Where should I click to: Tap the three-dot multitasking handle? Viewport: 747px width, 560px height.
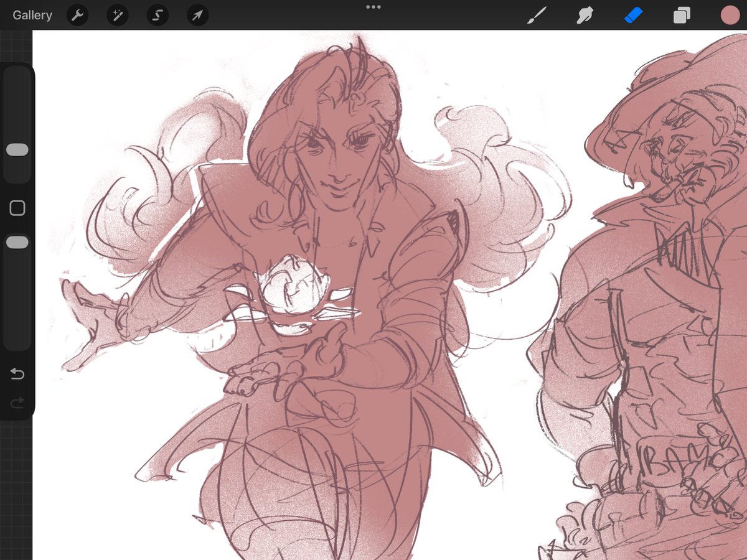pos(374,7)
